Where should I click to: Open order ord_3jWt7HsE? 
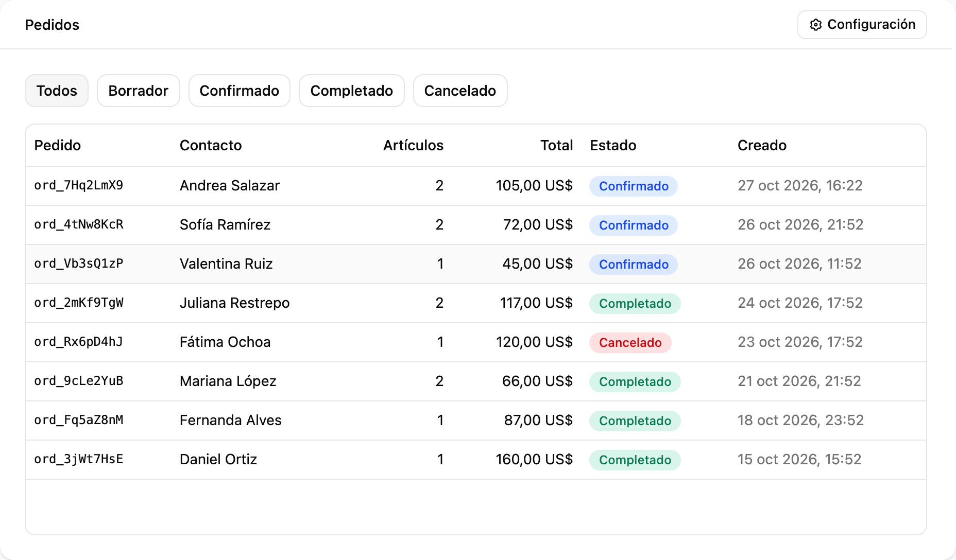tap(79, 459)
